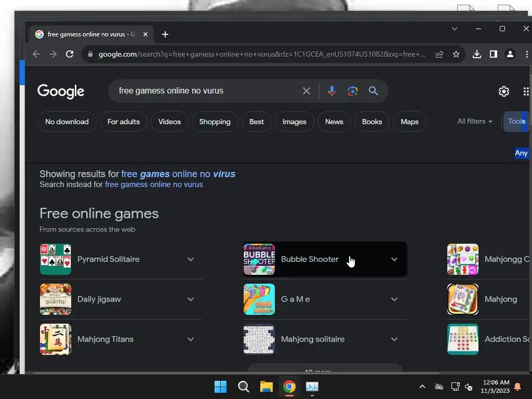Click the Mahjong solitaire thumbnail

259,339
